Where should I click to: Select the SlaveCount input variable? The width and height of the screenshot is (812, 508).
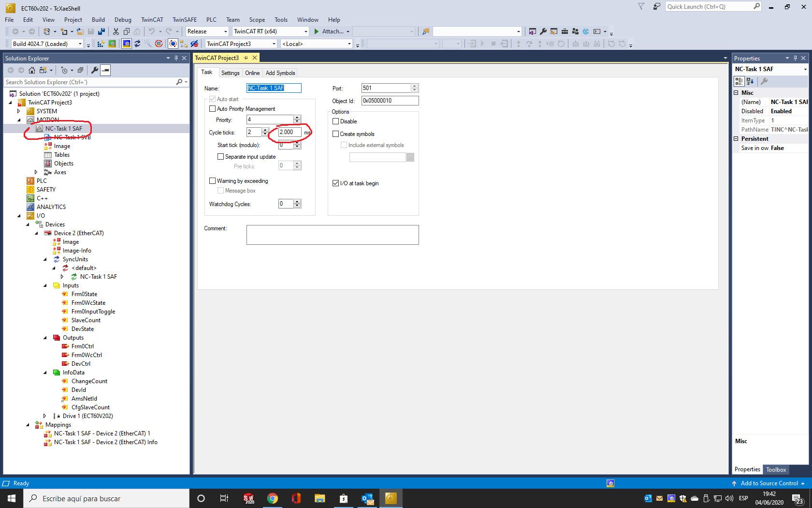(86, 320)
